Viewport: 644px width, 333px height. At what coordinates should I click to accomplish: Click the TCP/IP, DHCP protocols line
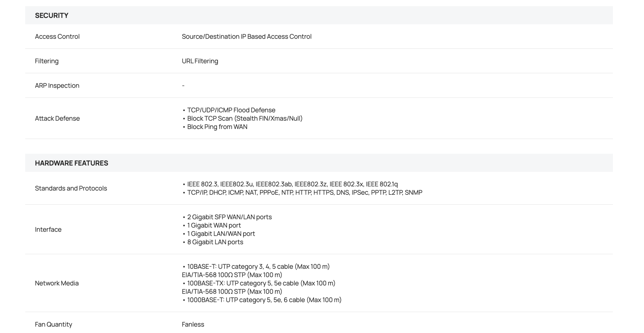304,192
